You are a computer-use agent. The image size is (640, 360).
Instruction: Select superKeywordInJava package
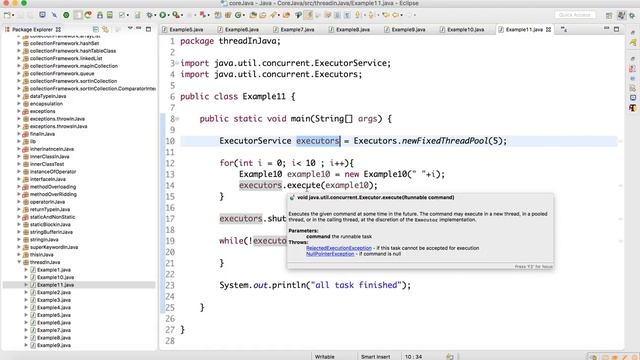pyautogui.click(x=53, y=247)
